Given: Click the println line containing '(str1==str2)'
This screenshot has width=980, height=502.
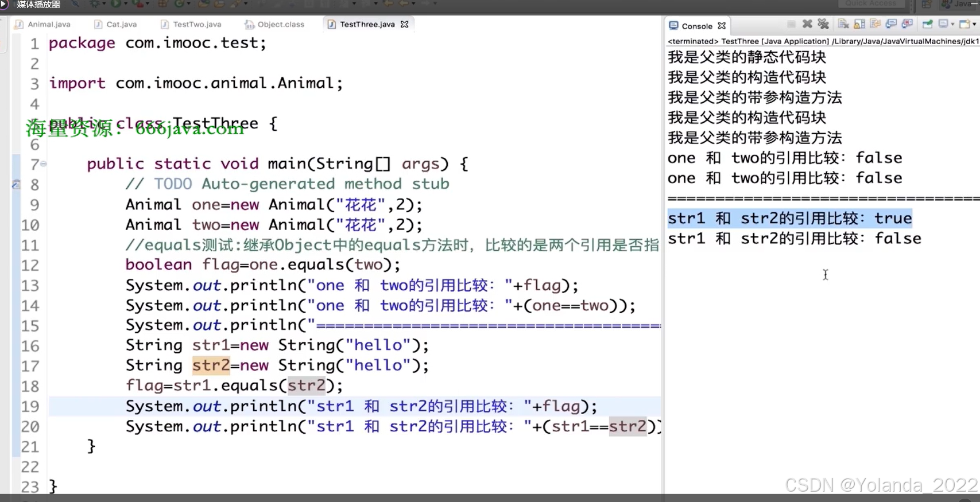Looking at the screenshot, I should [393, 426].
